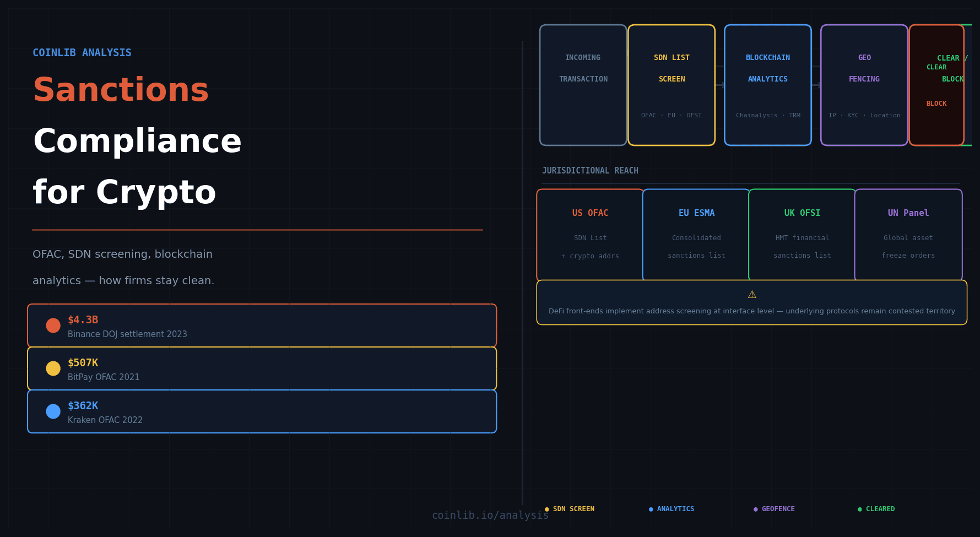Image resolution: width=980 pixels, height=537 pixels.
Task: Click the $507K amount text
Action: click(x=83, y=363)
